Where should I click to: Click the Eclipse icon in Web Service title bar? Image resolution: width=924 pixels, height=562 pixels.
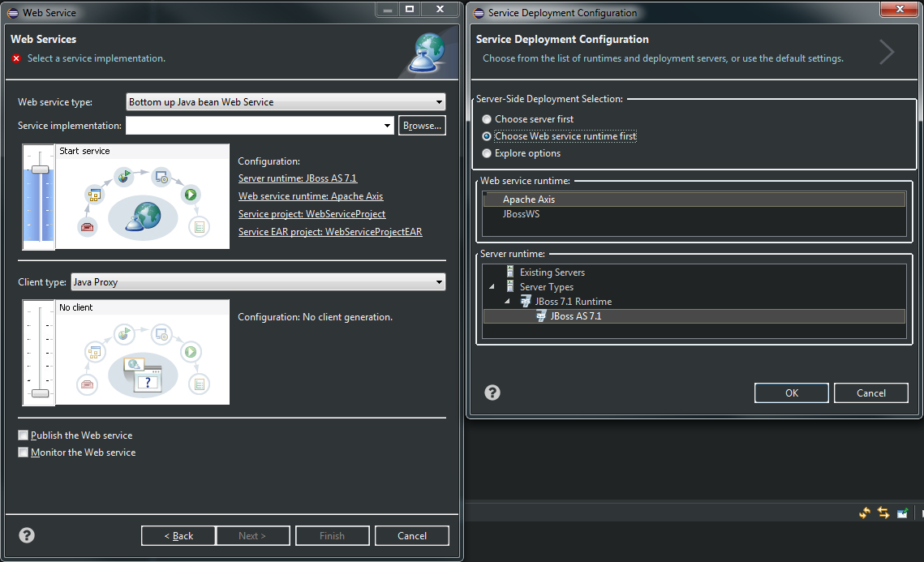click(x=12, y=12)
